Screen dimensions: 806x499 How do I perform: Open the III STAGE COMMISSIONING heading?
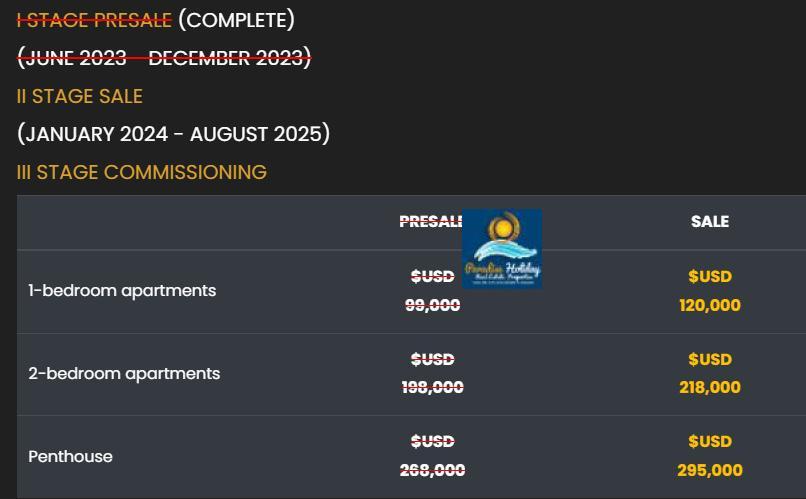tap(142, 172)
